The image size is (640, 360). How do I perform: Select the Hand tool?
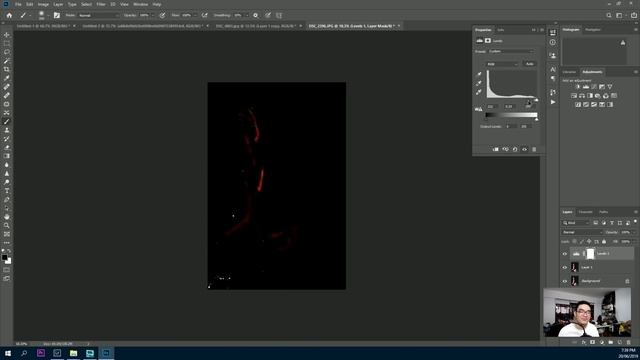[x=7, y=217]
